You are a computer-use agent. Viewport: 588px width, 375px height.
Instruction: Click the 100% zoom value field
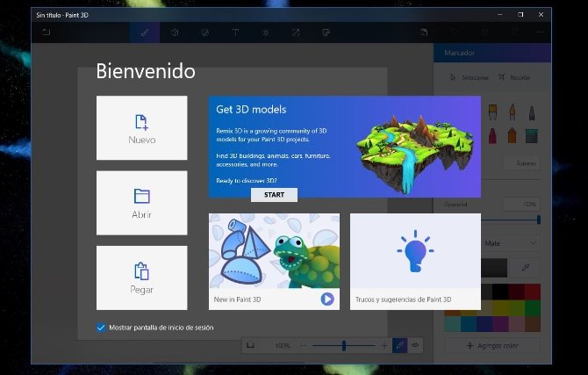pyautogui.click(x=283, y=345)
